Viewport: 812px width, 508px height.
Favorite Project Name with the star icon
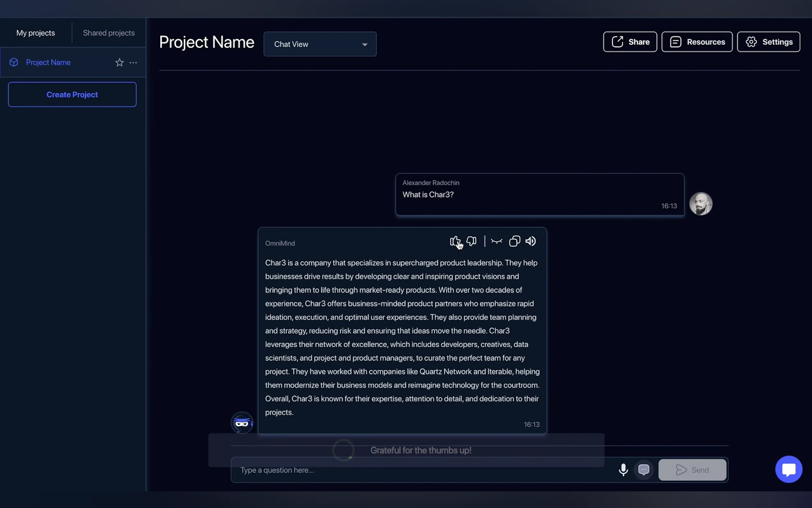(x=120, y=62)
